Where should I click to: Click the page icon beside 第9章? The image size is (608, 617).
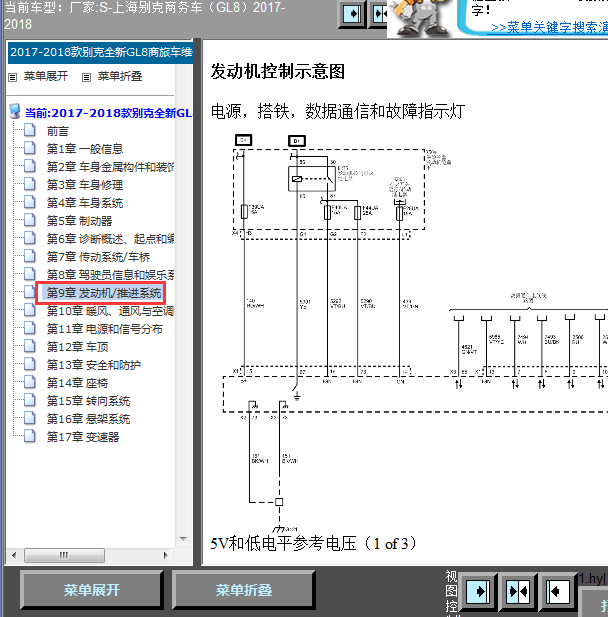30,292
